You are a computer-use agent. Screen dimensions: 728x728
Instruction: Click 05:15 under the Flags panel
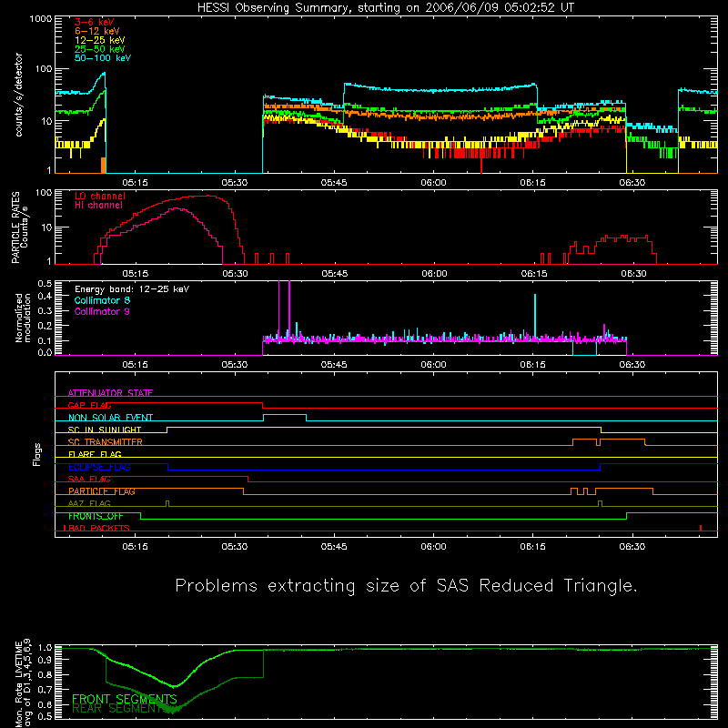tap(135, 547)
